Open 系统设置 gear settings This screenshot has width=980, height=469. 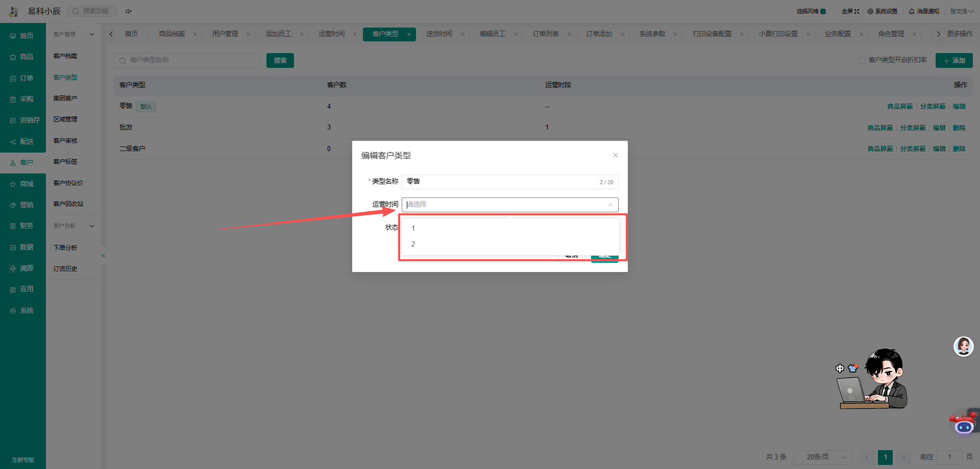[882, 11]
